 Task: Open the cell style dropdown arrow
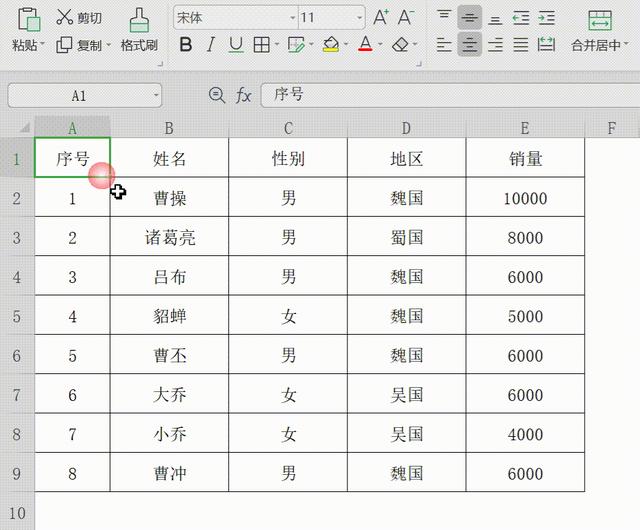pyautogui.click(x=311, y=44)
